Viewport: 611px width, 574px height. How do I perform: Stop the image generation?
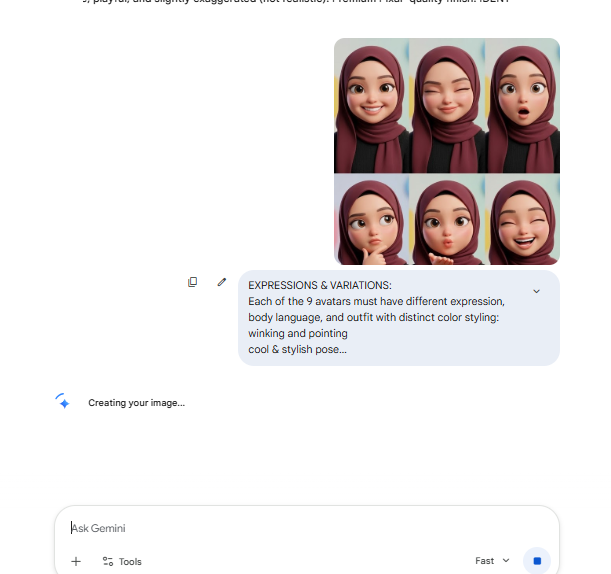pos(537,561)
